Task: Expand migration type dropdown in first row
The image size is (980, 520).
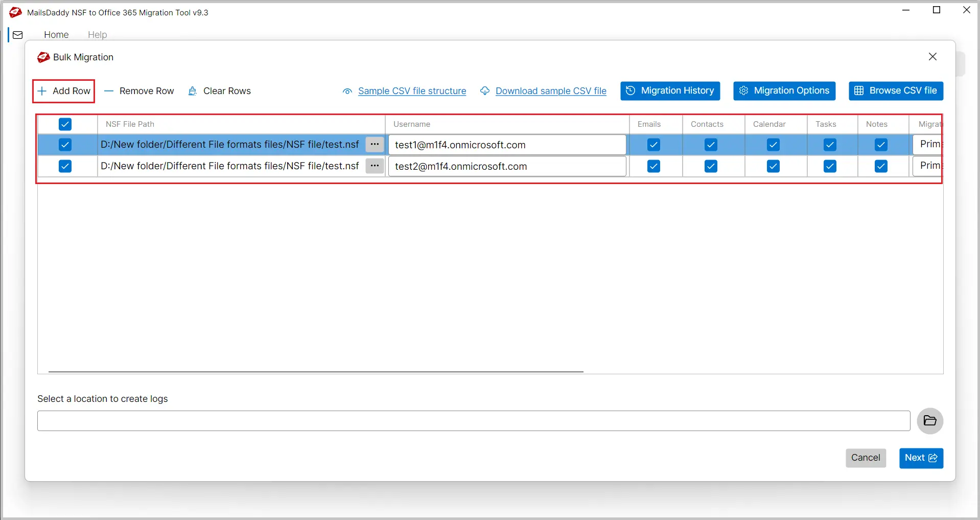Action: coord(928,145)
